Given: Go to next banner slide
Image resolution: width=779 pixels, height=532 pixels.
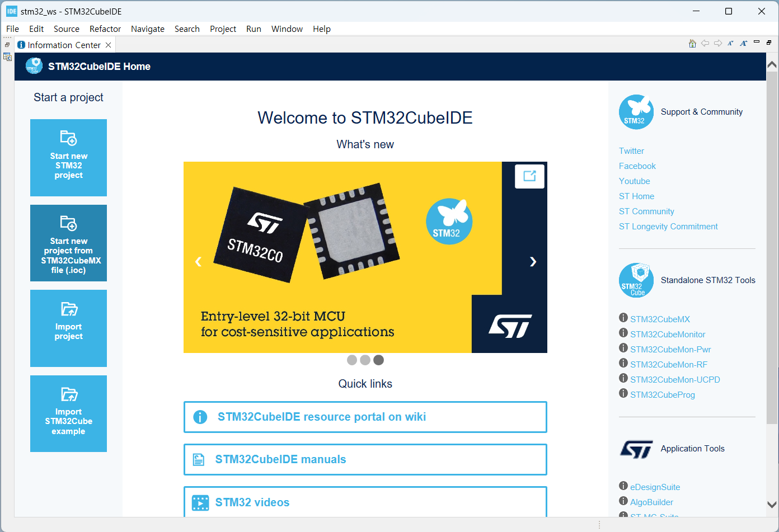Looking at the screenshot, I should [533, 261].
